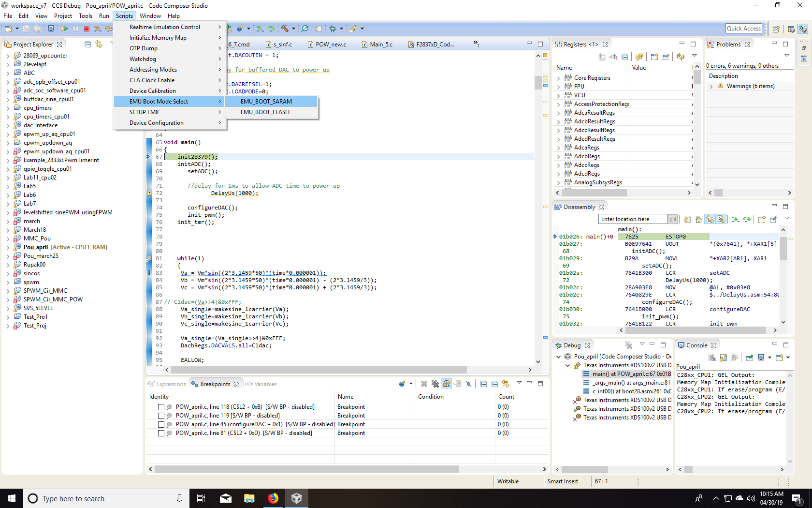Image resolution: width=812 pixels, height=508 pixels.
Task: Open the Run menu
Action: click(x=104, y=16)
